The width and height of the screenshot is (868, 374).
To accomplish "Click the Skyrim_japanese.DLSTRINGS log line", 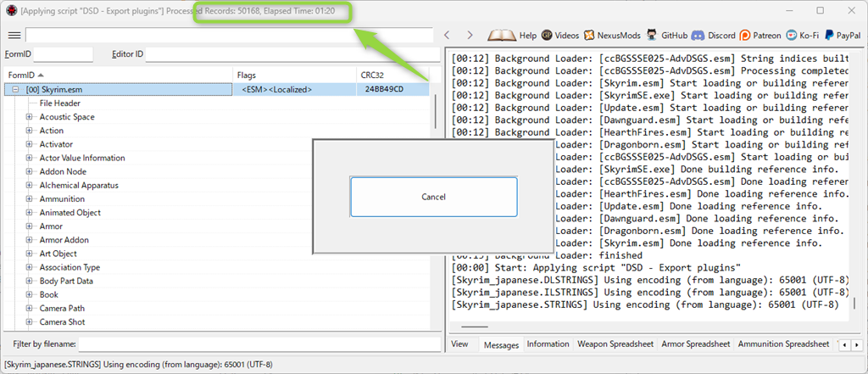I will click(x=649, y=281).
